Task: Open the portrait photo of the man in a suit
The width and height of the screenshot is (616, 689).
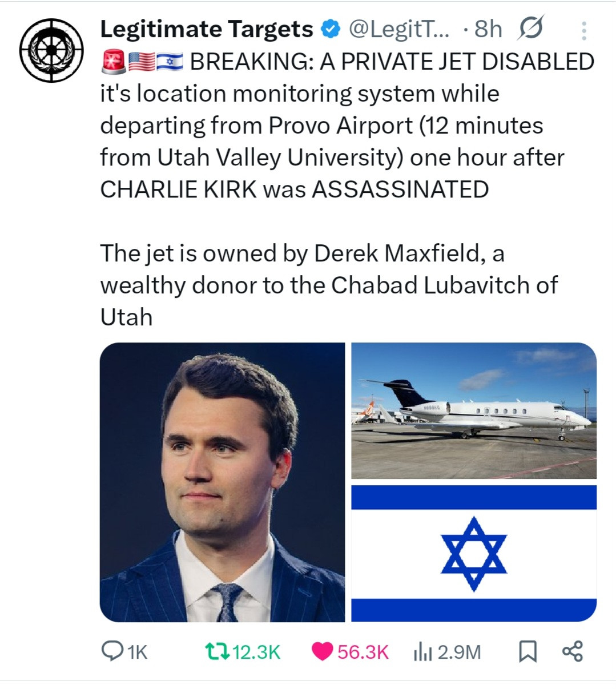Action: pos(222,482)
